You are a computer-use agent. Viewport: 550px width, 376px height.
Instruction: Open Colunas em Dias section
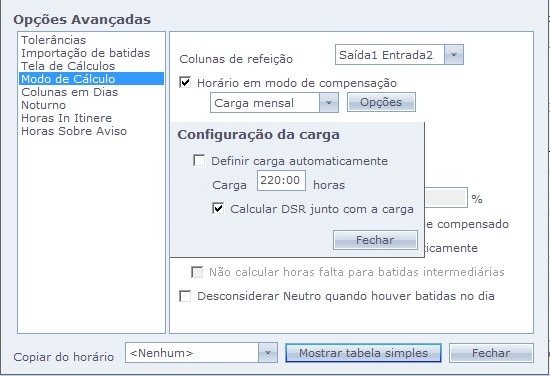point(69,92)
